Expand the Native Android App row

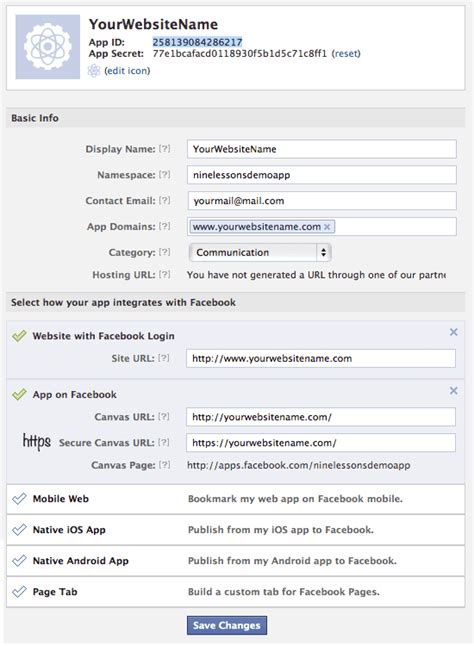pyautogui.click(x=236, y=561)
